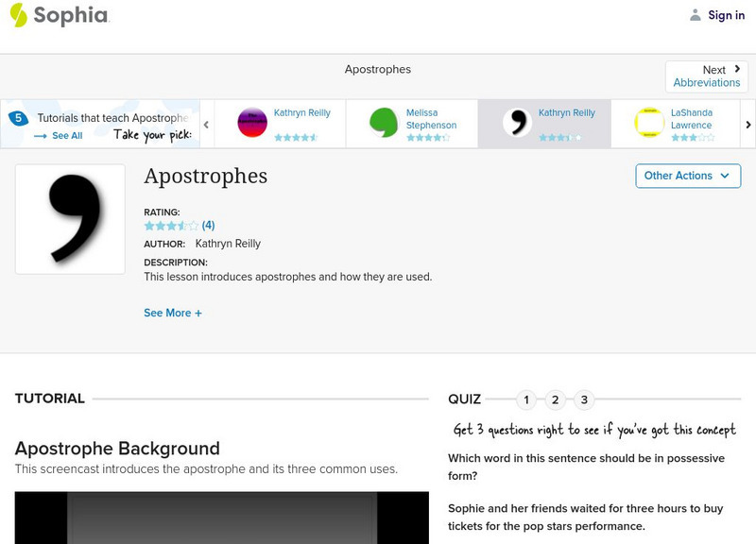Click the Sophia logo icon
The image size is (756, 544).
pos(18,15)
